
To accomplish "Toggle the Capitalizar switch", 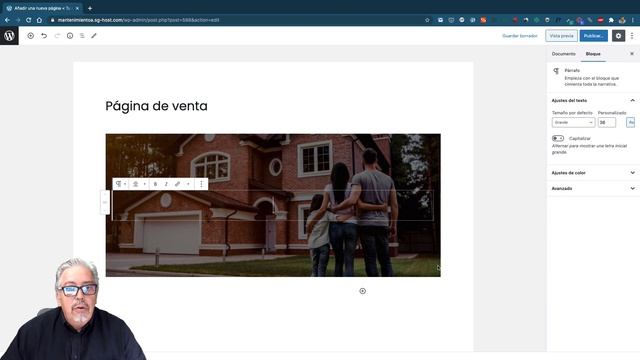I will point(558,138).
